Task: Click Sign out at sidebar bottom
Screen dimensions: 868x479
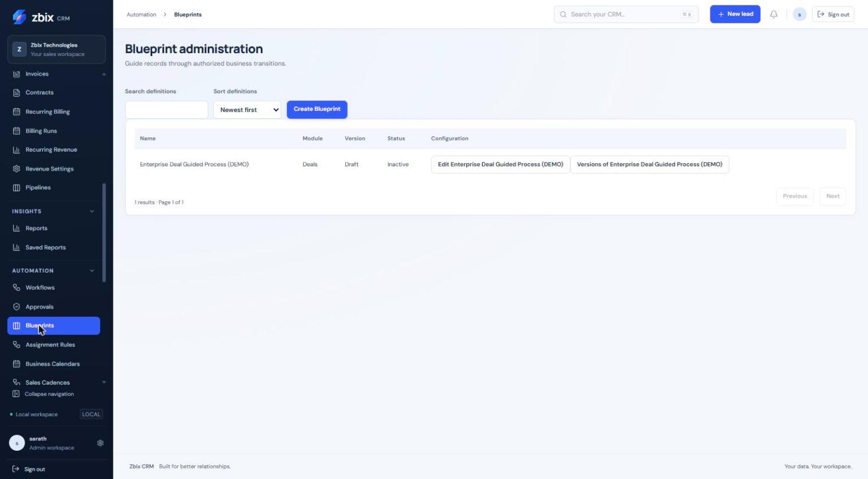Action: [x=29, y=470]
